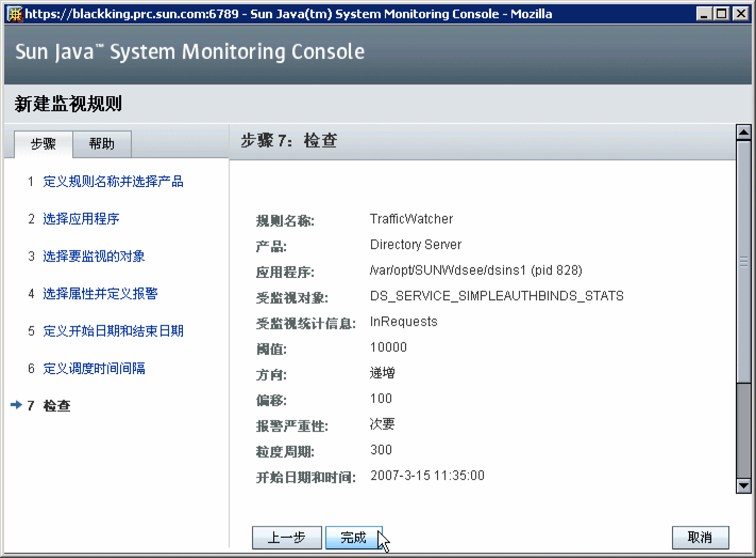Select the 步骤 tab

43,144
